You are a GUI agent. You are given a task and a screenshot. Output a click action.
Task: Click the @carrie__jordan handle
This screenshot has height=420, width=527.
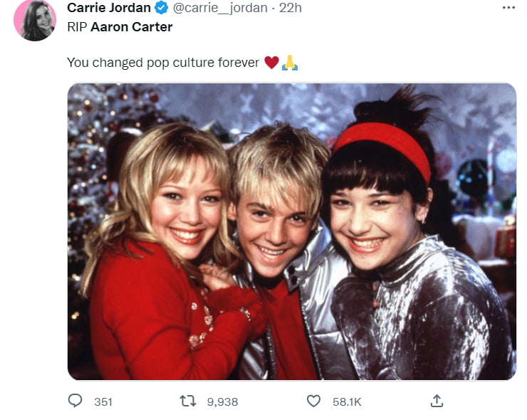pyautogui.click(x=220, y=7)
